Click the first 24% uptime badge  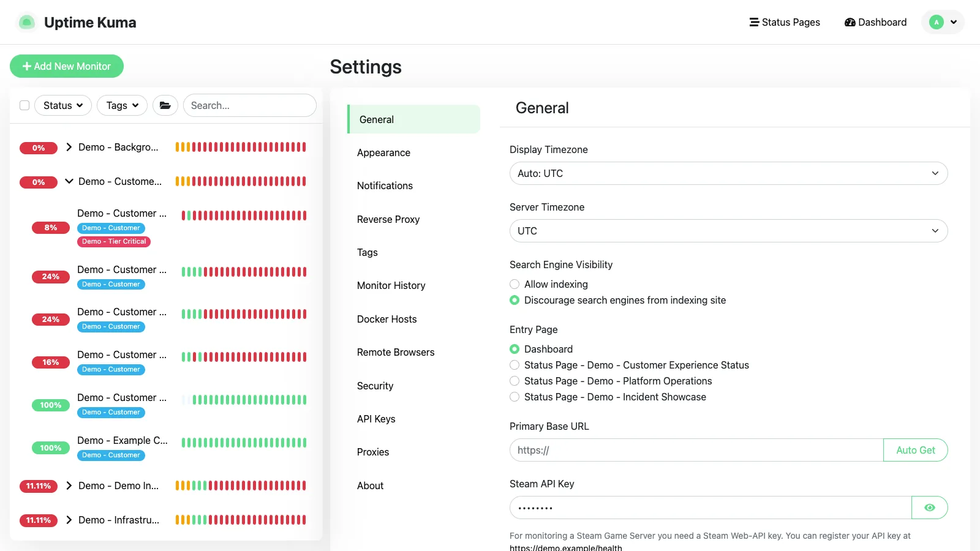[51, 277]
